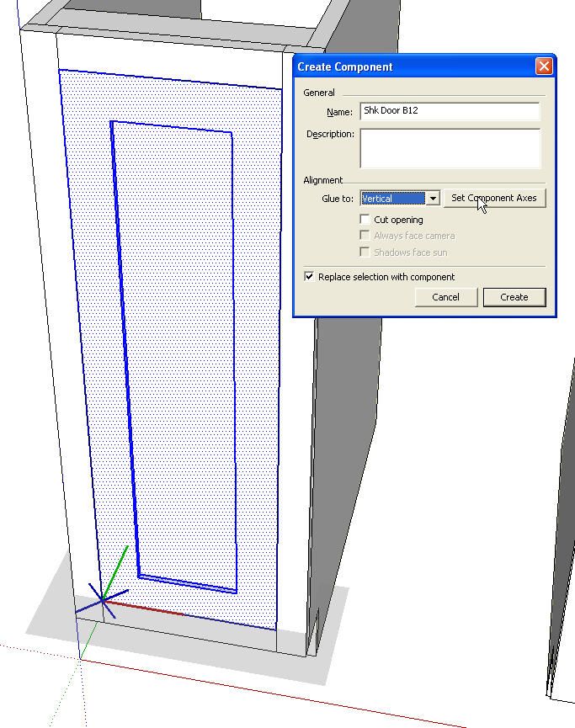
Task: Click the Create button
Action: coord(514,297)
